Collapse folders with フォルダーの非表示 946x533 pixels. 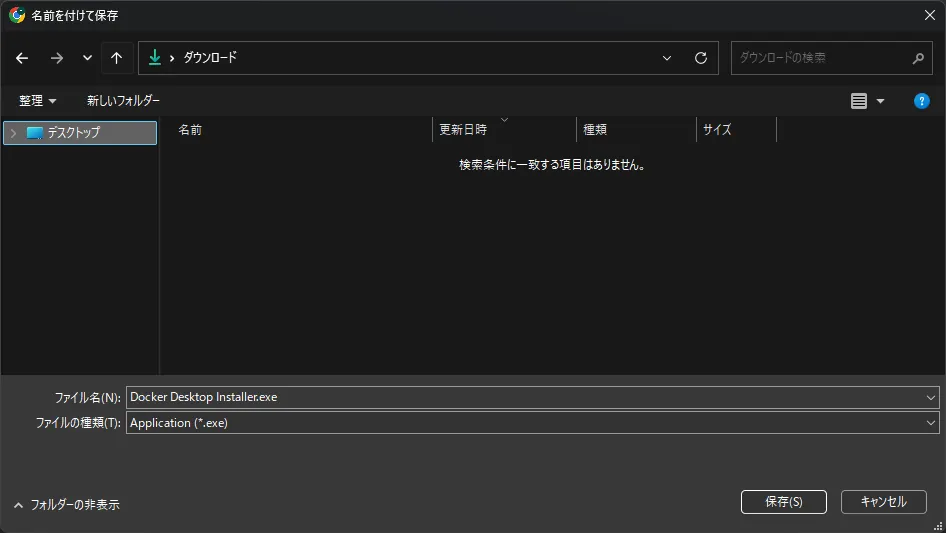click(66, 505)
